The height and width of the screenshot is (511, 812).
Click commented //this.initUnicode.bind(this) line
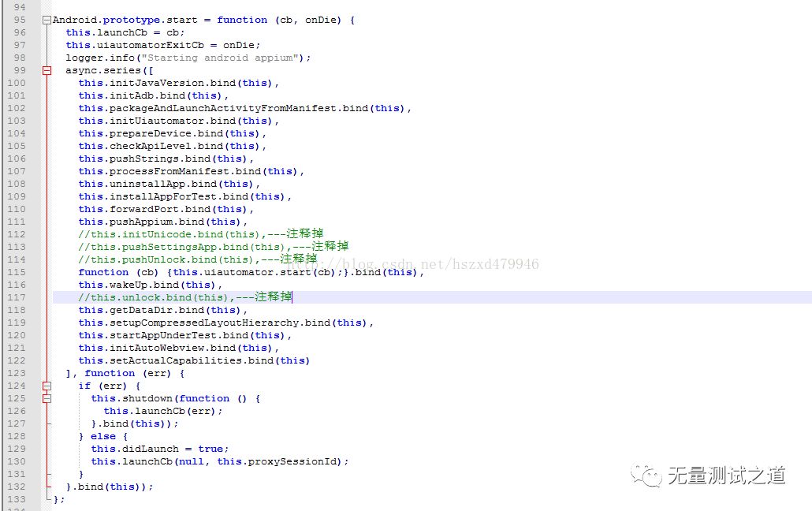click(201, 233)
